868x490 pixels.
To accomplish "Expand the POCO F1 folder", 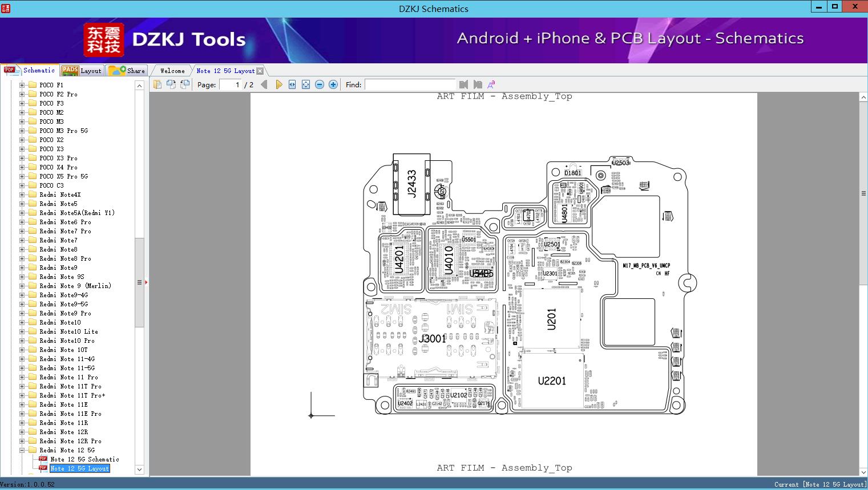I will click(22, 85).
